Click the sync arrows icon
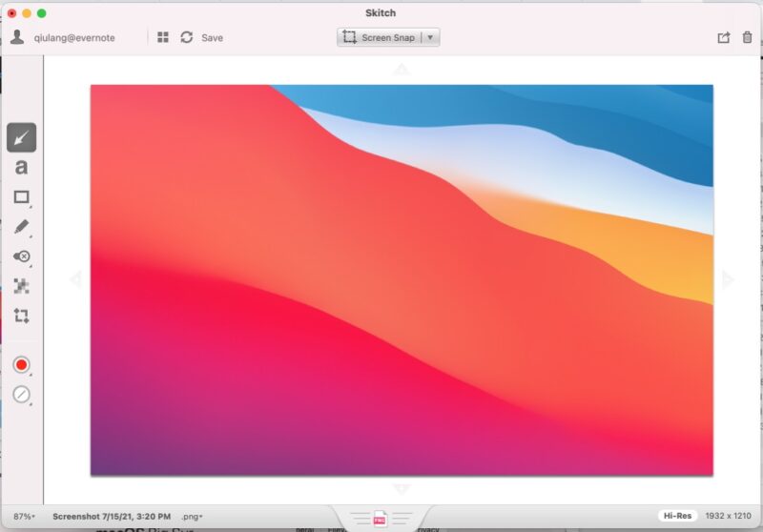Image resolution: width=763 pixels, height=532 pixels. pos(186,37)
